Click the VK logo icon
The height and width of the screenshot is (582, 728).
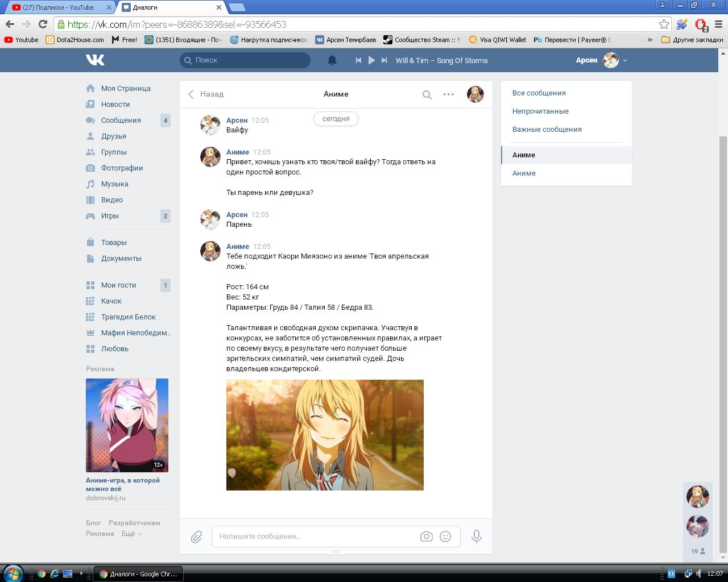95,60
